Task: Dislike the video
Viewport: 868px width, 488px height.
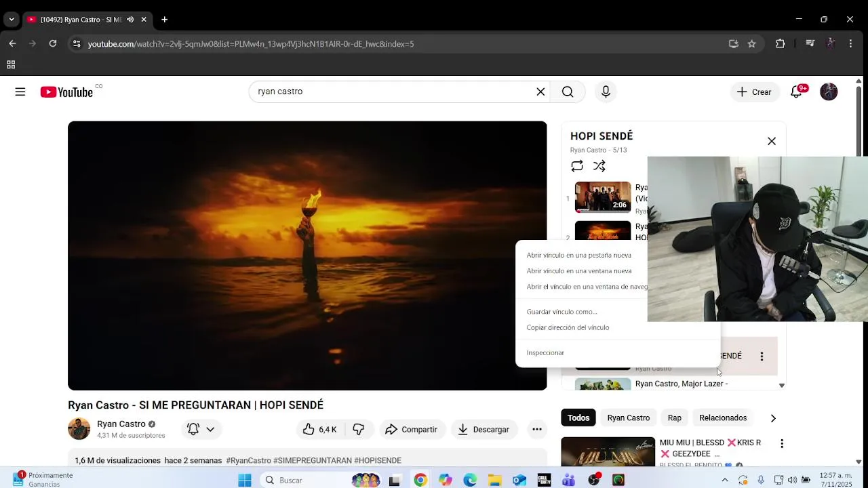Action: (x=359, y=429)
